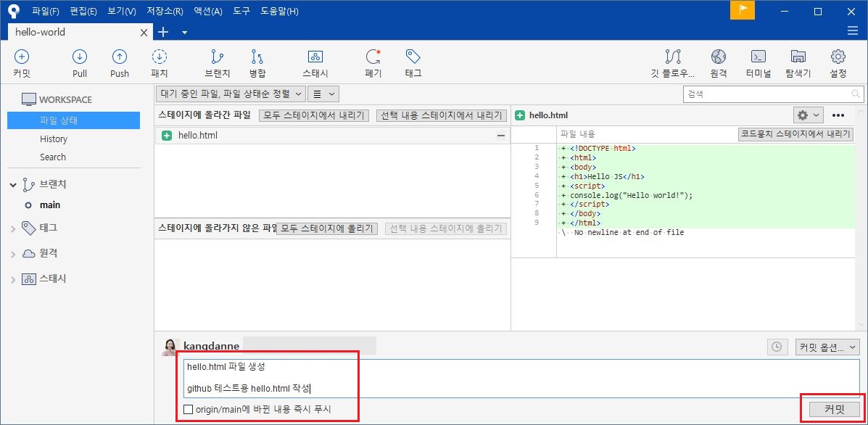868x425 pixels.
Task: Click the orange flag notification icon
Action: click(x=743, y=10)
